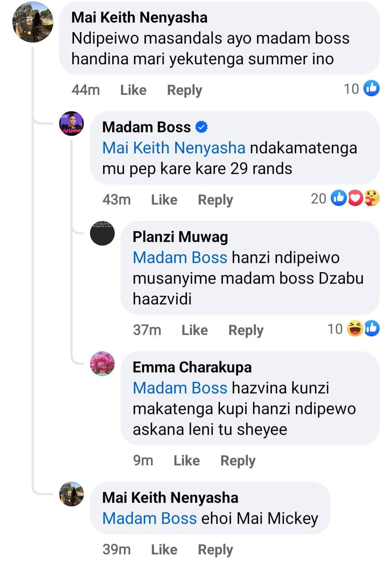392x563 pixels.
Task: Click blue thumbs-up reaction on Madam Boss reply
Action: click(x=339, y=198)
